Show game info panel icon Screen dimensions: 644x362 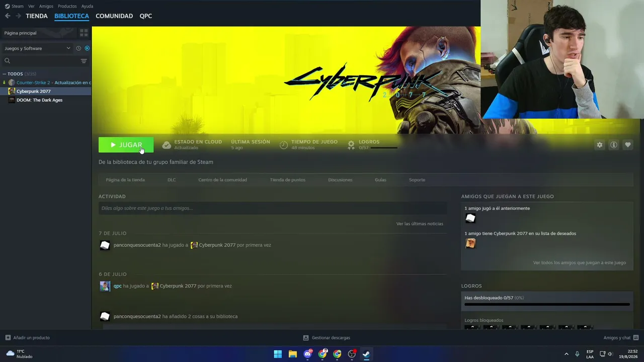(x=613, y=145)
